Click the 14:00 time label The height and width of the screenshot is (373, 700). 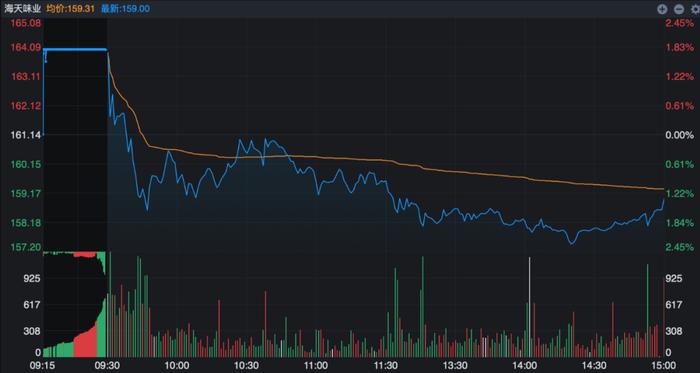525,365
